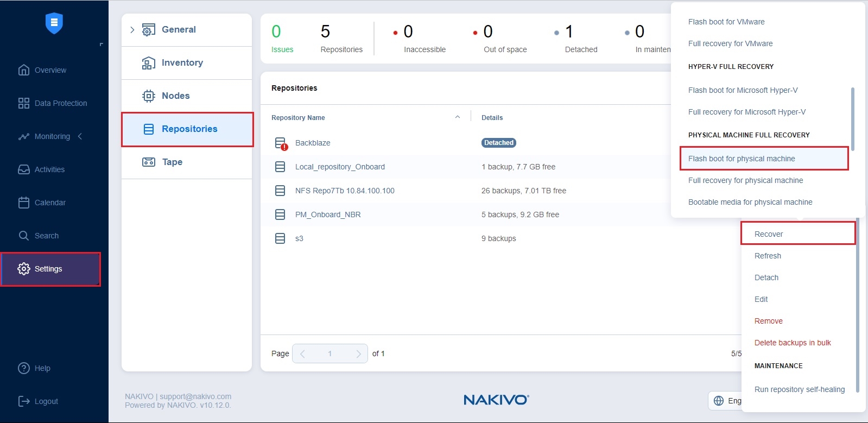Viewport: 868px width, 423px height.
Task: Click the recovery menu scrollbar
Action: click(x=852, y=119)
